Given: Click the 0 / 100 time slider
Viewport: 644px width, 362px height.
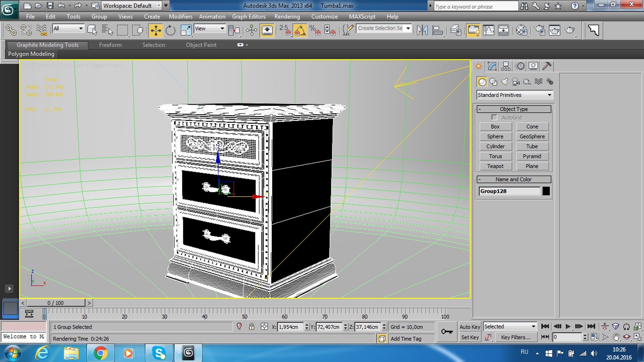Looking at the screenshot, I should 56,303.
